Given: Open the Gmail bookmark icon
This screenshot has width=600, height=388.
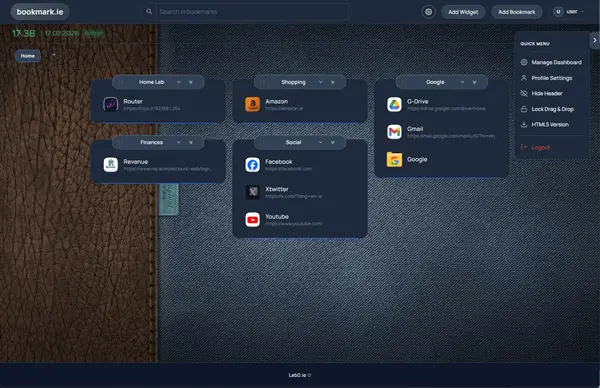Looking at the screenshot, I should click(394, 132).
